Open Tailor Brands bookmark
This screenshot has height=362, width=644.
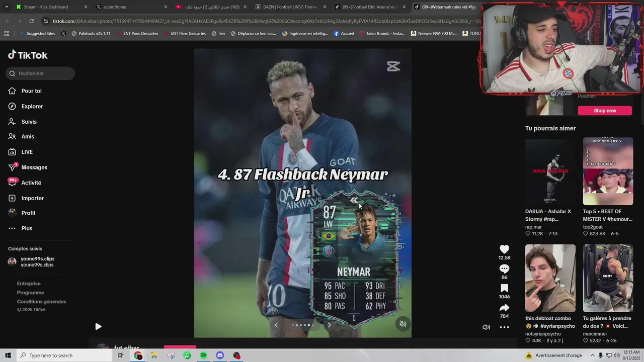(x=382, y=34)
